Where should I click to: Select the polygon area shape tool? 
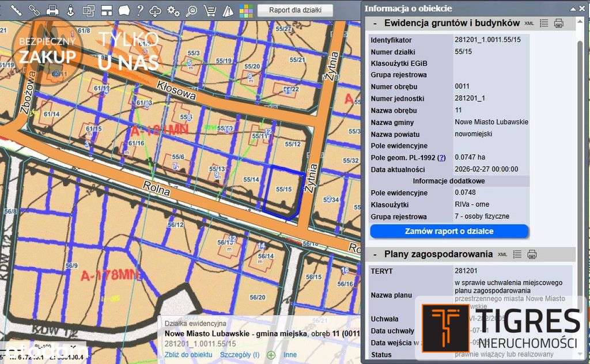tap(124, 10)
